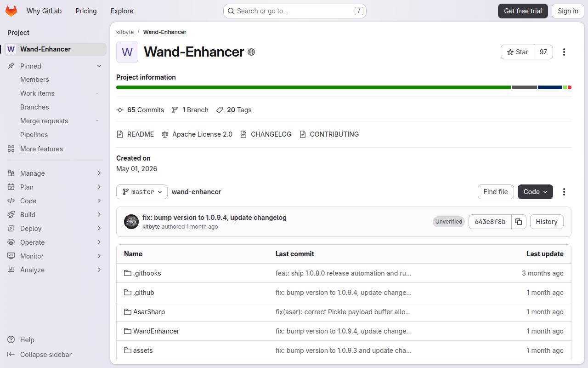Click the Plan calendar icon
The image size is (588, 368).
point(11,187)
